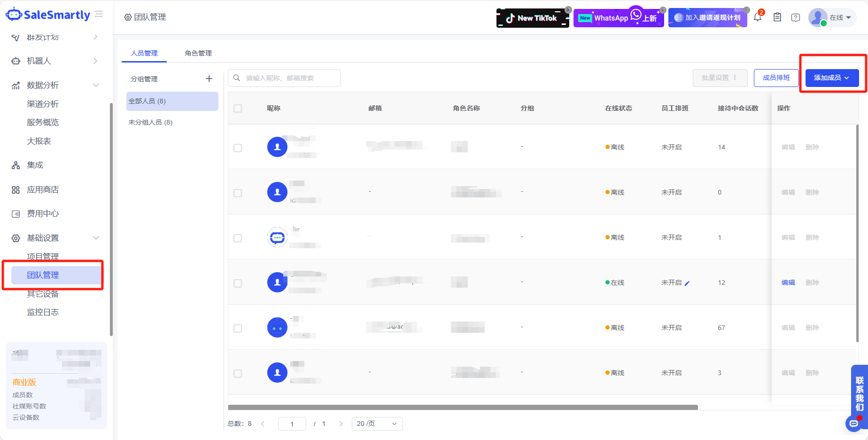This screenshot has height=440, width=868.
Task: Check the checkbox of the 在线 member row
Action: click(238, 283)
